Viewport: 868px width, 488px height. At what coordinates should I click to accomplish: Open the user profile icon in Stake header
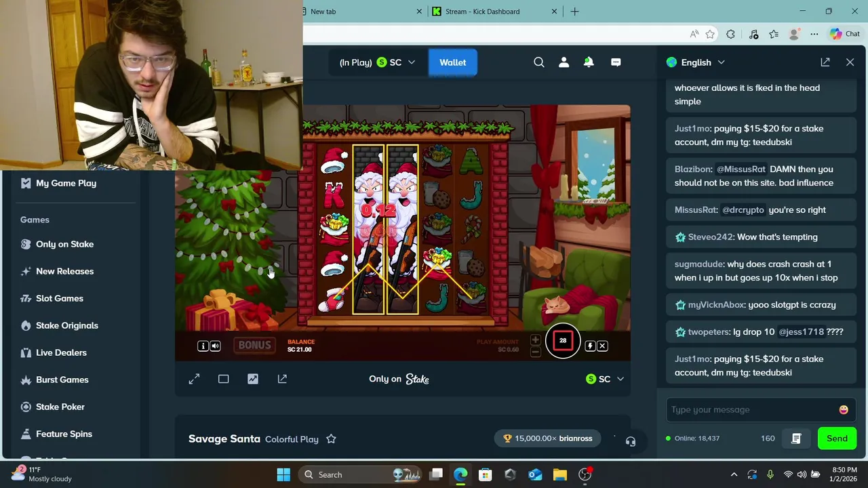pos(564,62)
